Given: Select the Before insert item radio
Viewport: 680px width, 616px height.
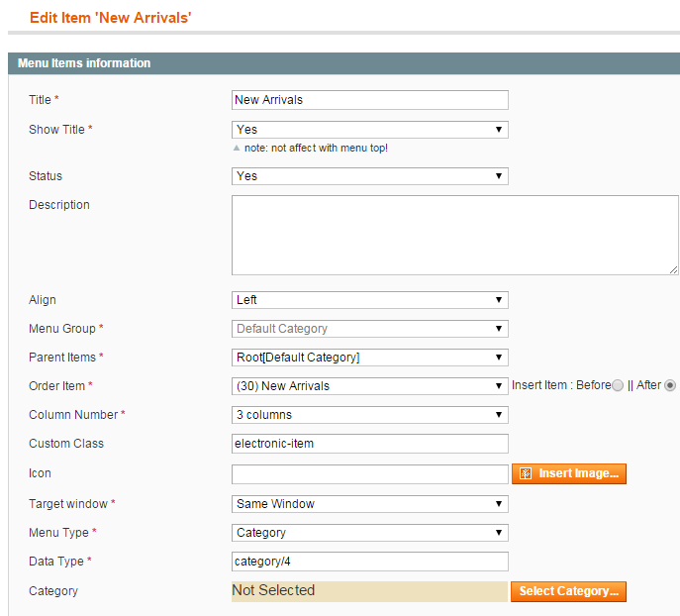Looking at the screenshot, I should 618,385.
